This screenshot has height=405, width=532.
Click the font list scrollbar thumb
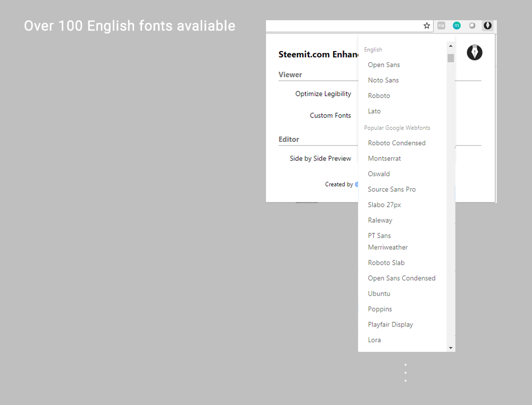coord(451,58)
